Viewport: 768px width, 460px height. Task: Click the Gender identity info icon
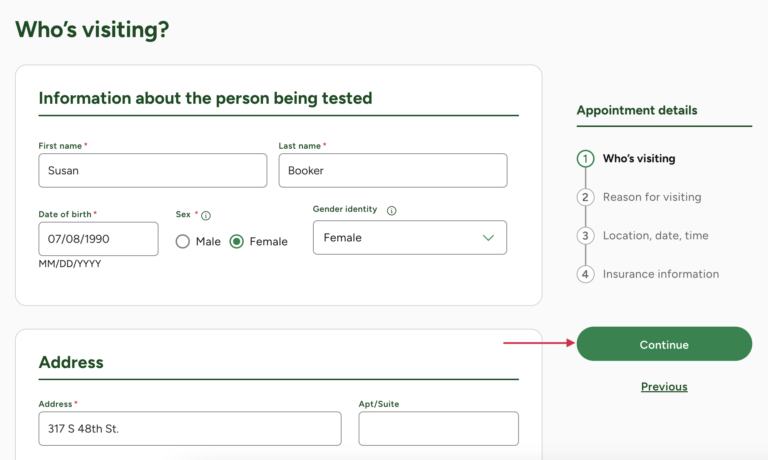391,211
